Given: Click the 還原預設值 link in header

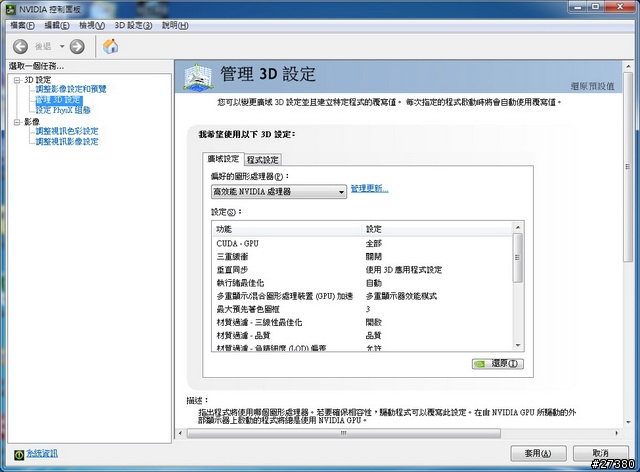Looking at the screenshot, I should 592,86.
